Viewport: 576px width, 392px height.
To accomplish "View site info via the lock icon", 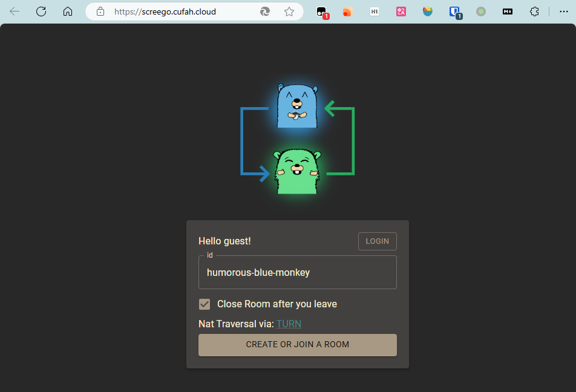I will coord(100,11).
